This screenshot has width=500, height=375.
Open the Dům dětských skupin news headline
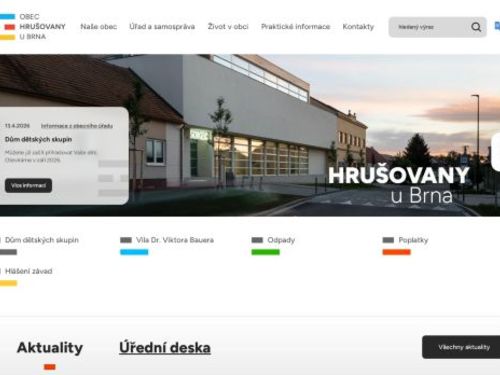pyautogui.click(x=38, y=139)
